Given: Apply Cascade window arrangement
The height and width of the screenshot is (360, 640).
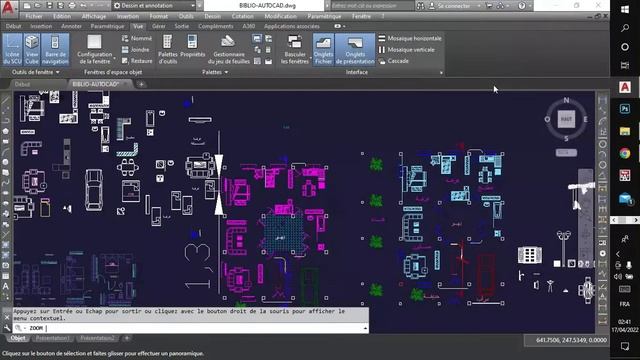Looking at the screenshot, I should tap(393, 61).
